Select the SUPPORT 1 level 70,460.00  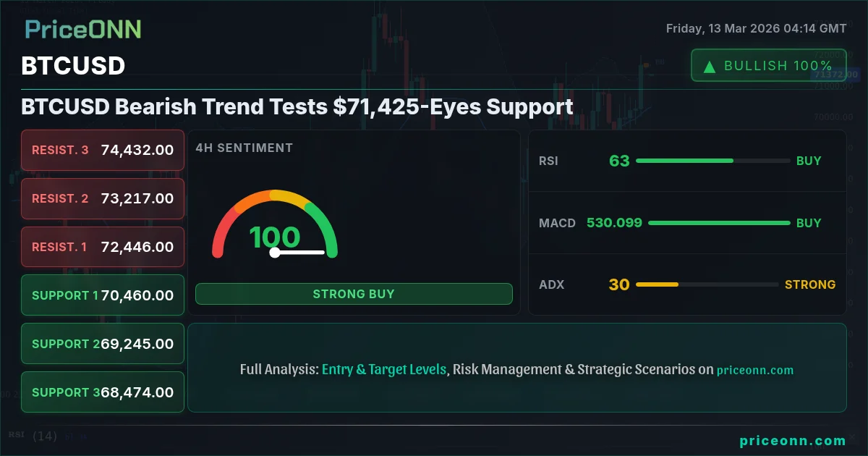103,295
